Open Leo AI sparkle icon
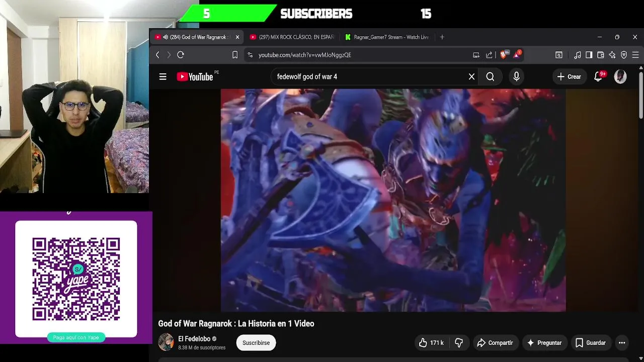Image resolution: width=644 pixels, height=362 pixels. (x=612, y=55)
